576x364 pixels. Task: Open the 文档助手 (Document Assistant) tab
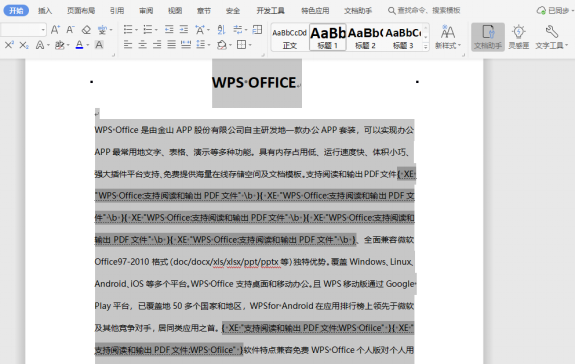[358, 11]
